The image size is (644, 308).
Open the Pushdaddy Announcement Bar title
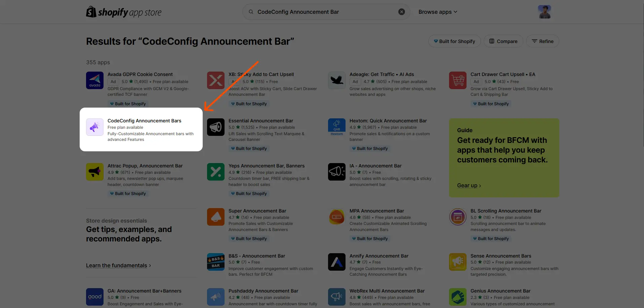tap(264, 291)
